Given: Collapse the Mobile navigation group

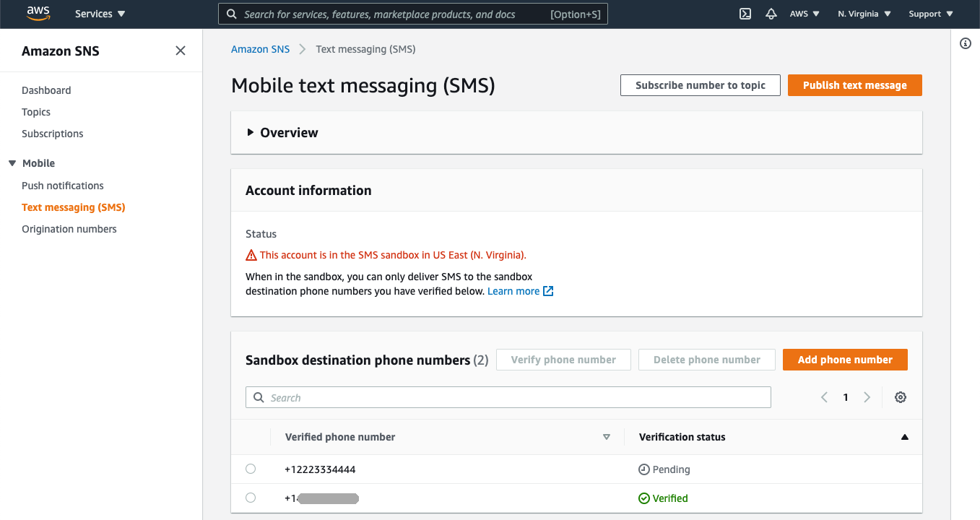Looking at the screenshot, I should click(12, 163).
